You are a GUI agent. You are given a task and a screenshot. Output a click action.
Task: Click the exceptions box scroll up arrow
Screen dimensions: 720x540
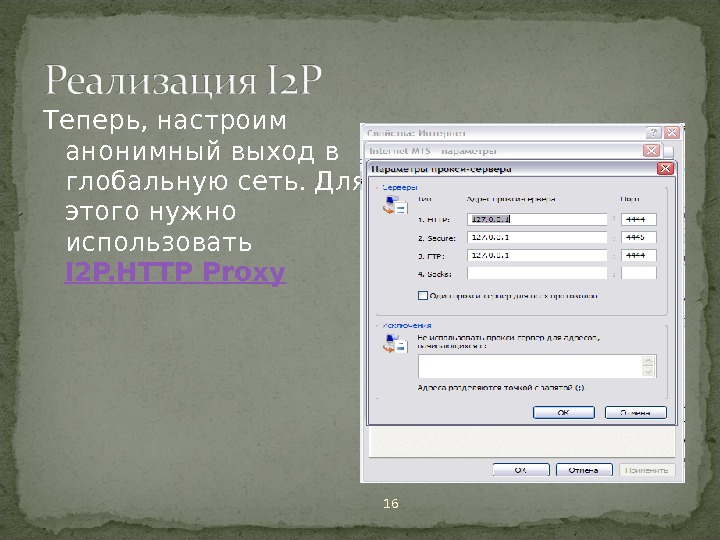[648, 360]
